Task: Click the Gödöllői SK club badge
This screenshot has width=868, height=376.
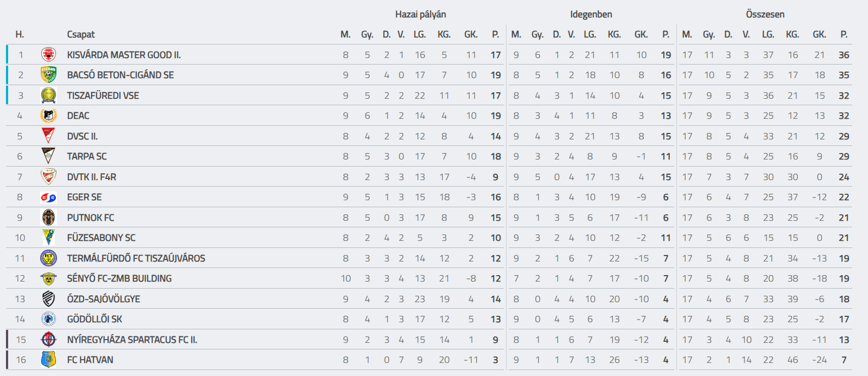Action: 48,319
